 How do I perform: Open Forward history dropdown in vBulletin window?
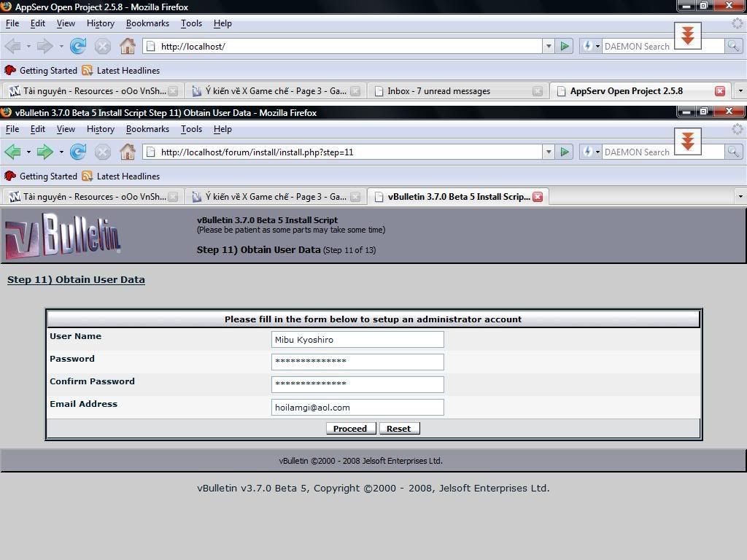pos(61,152)
